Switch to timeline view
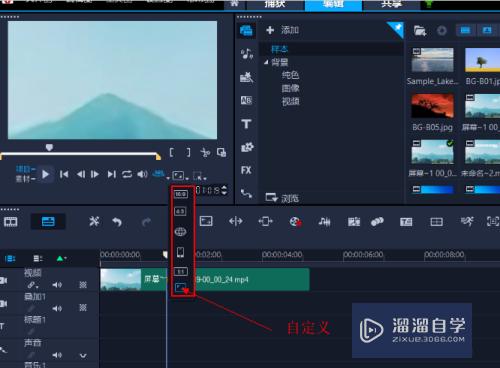This screenshot has width=500, height=368. (48, 222)
